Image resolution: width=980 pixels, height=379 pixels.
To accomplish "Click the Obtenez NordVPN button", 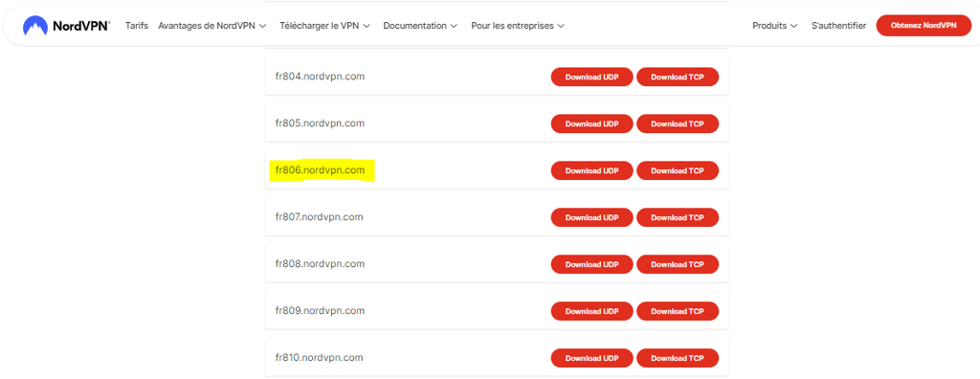I will click(924, 26).
